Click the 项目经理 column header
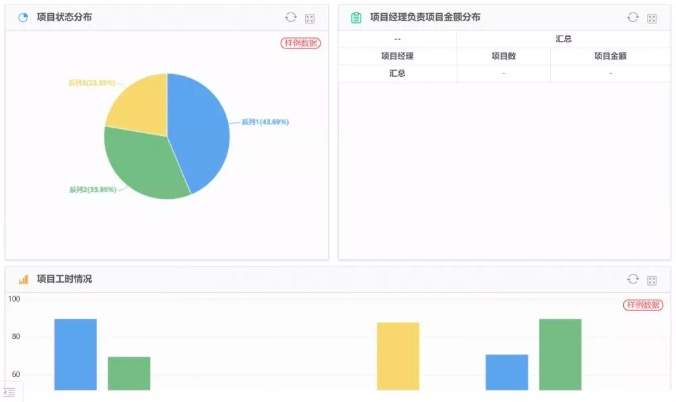Viewport: 676px width, 402px height. pyautogui.click(x=397, y=56)
